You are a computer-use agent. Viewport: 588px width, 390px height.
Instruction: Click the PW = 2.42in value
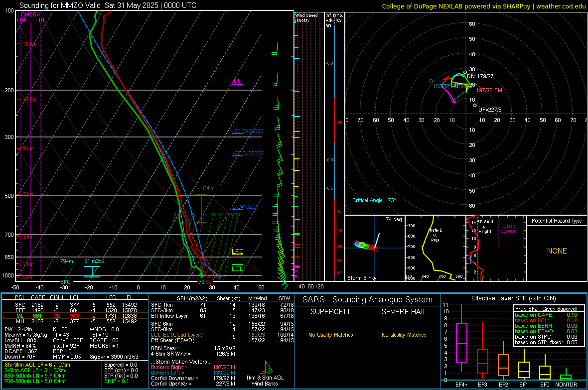(x=19, y=329)
